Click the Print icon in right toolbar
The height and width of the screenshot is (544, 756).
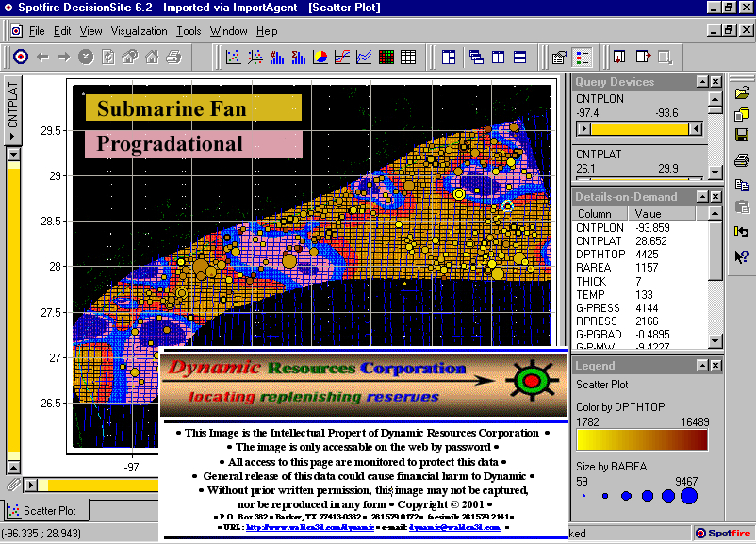click(742, 159)
